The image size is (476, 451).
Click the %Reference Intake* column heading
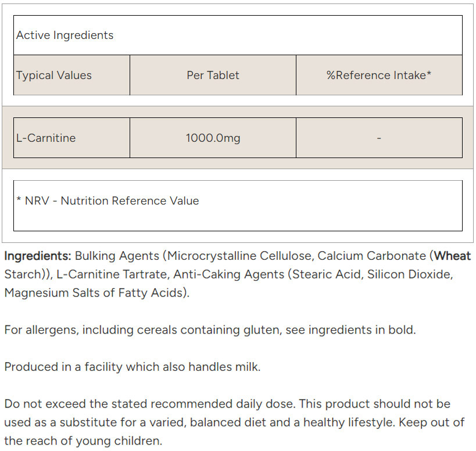[x=379, y=76]
